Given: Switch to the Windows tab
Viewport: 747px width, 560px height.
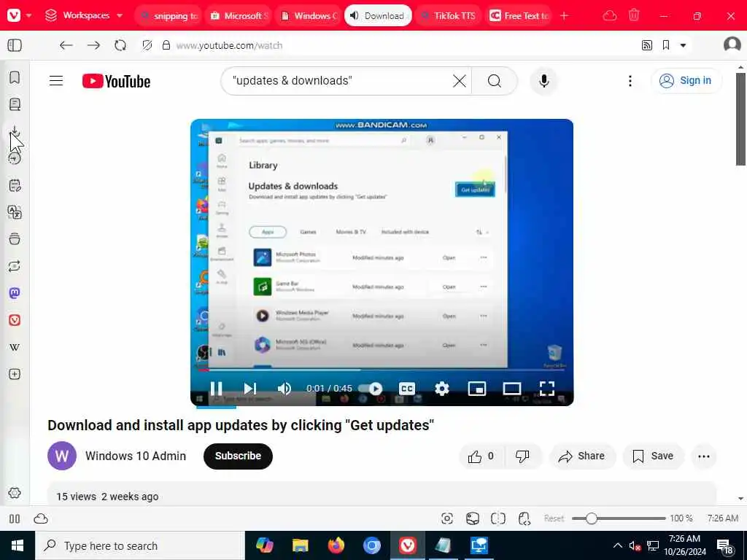Looking at the screenshot, I should point(309,16).
